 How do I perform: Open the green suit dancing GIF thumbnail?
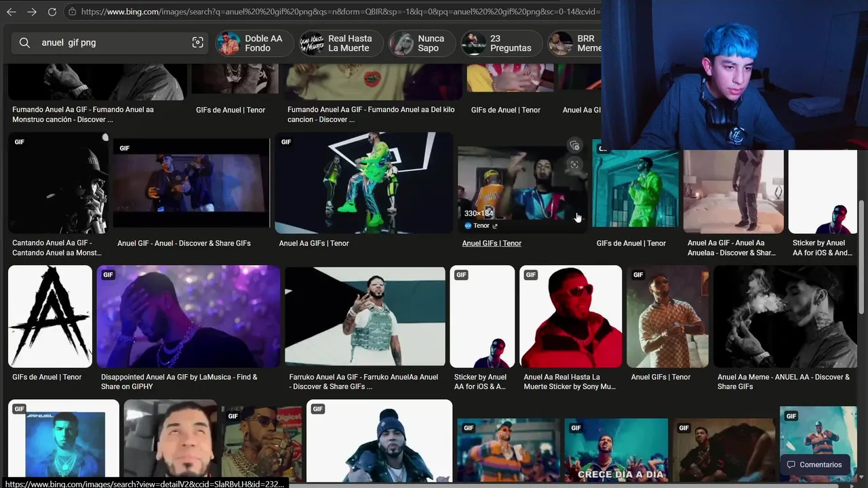364,183
